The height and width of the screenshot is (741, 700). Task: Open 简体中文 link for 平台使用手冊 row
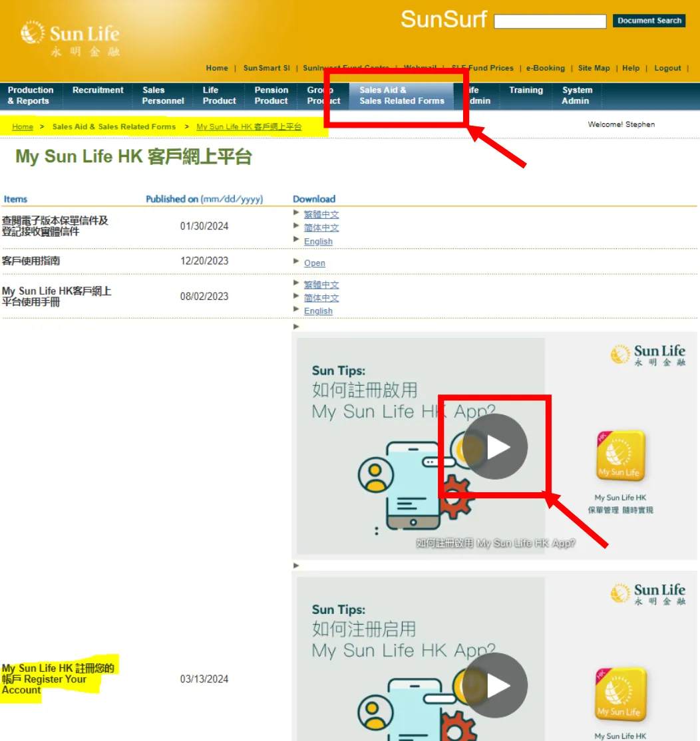coord(321,298)
